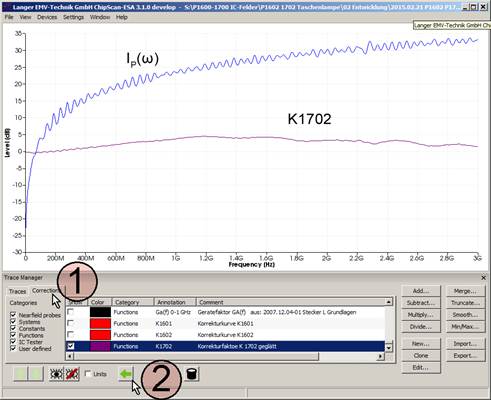This screenshot has width=491, height=400.
Task: Open the Devices menu
Action: tap(47, 17)
